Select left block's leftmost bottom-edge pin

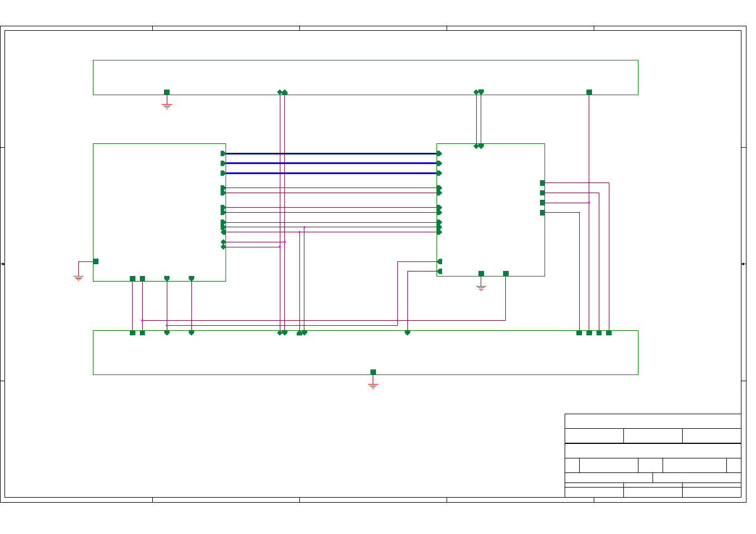click(133, 279)
